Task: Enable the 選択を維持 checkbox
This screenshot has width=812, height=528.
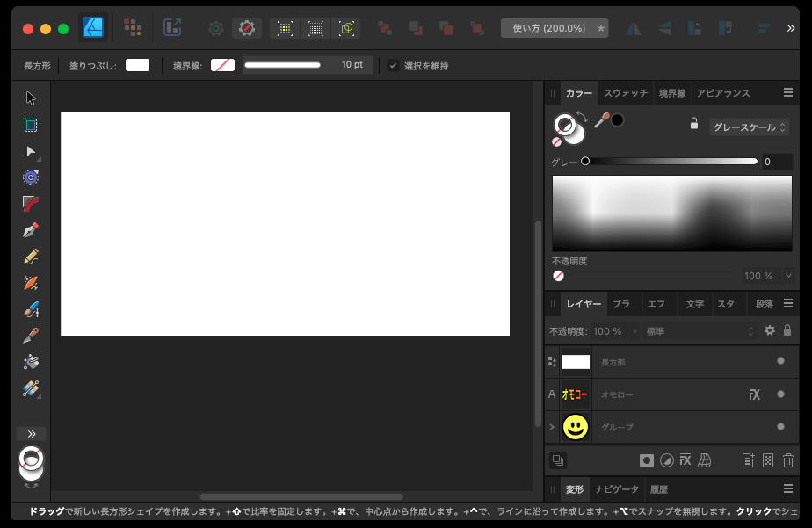Action: pyautogui.click(x=393, y=64)
